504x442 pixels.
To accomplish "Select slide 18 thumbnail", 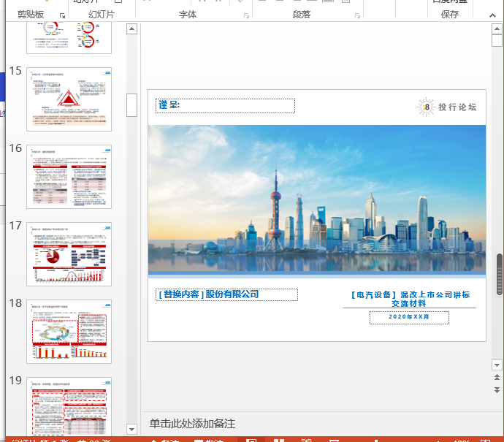I will (x=69, y=332).
